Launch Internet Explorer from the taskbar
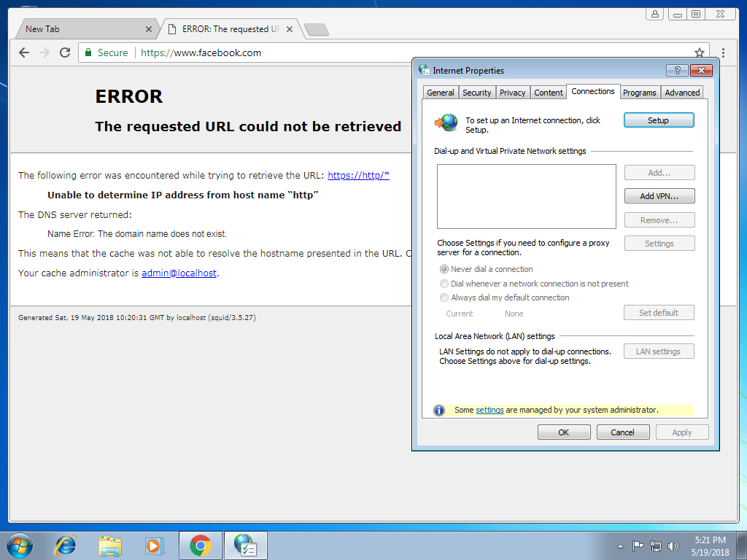This screenshot has width=747, height=560. [x=65, y=545]
